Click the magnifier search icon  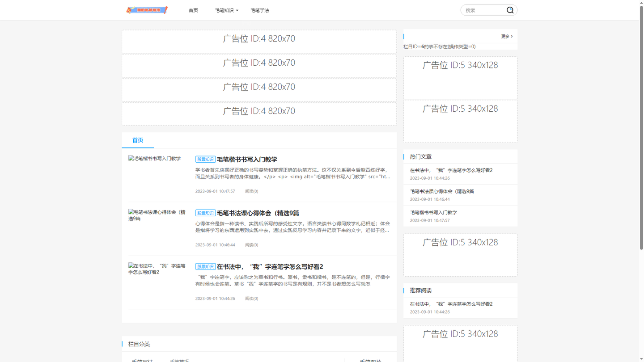pyautogui.click(x=510, y=10)
